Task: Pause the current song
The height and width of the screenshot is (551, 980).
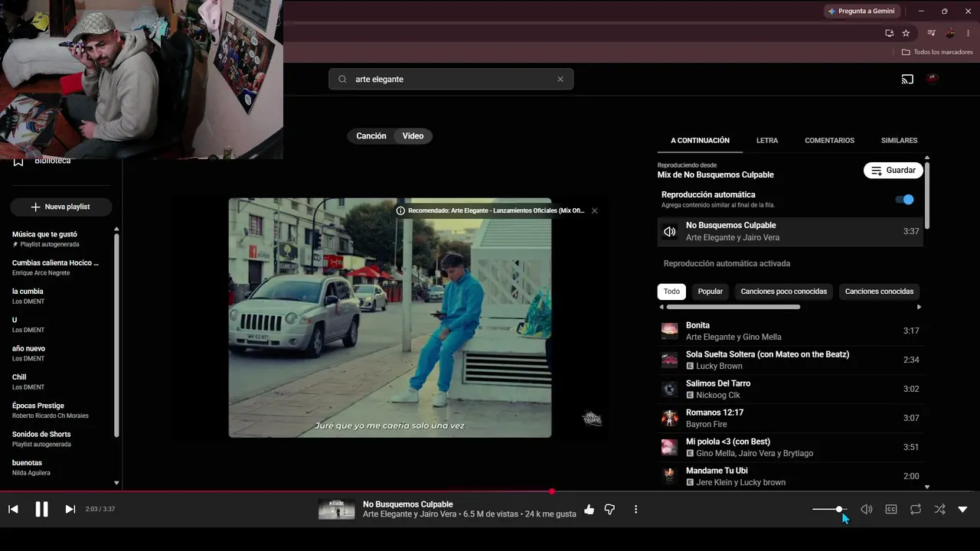Action: coord(41,509)
